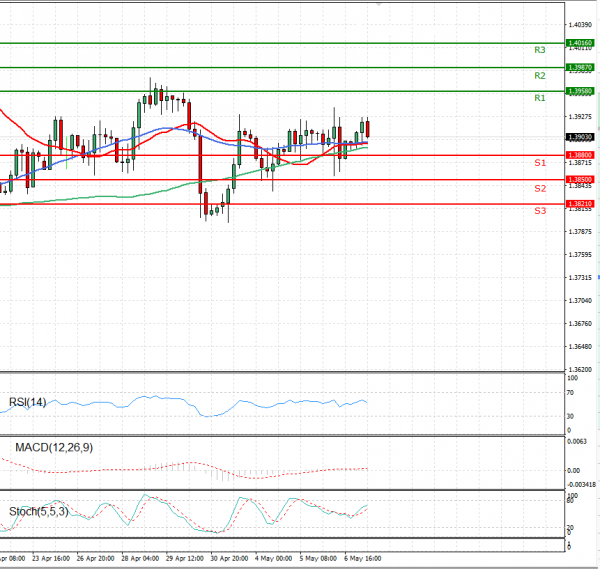This screenshot has height=569, width=600.
Task: Select the 1.38210 red price tag
Action: [x=580, y=204]
